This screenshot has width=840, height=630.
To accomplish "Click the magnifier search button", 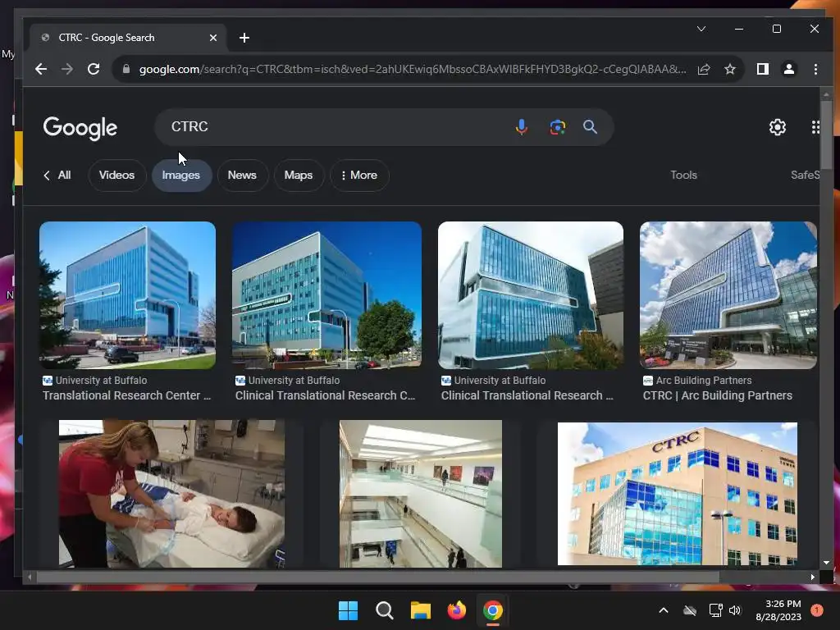I will 590,127.
